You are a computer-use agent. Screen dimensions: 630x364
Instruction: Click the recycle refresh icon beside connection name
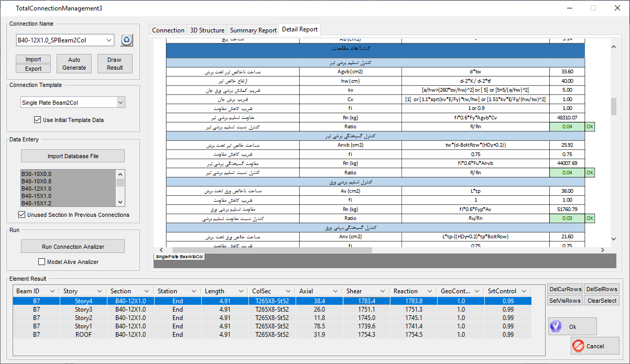pos(127,40)
